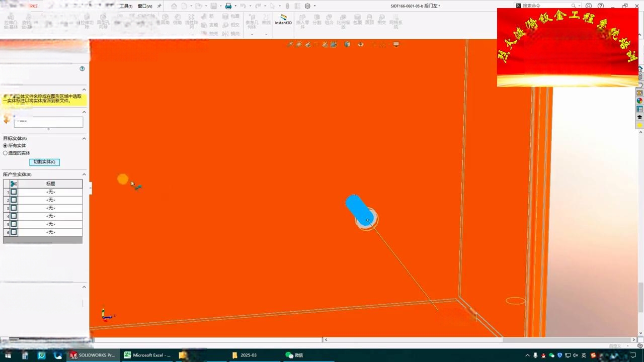The height and width of the screenshot is (362, 644).
Task: Click the Print icon in the top toolbar
Action: [228, 6]
